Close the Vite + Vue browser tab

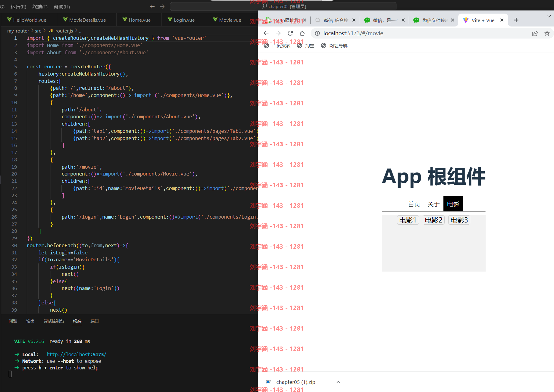(502, 20)
